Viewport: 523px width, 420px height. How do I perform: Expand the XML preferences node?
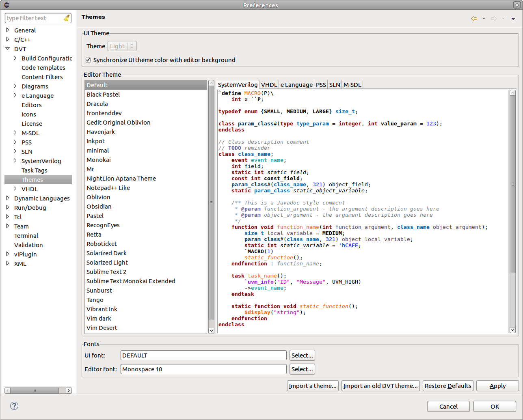coord(9,264)
